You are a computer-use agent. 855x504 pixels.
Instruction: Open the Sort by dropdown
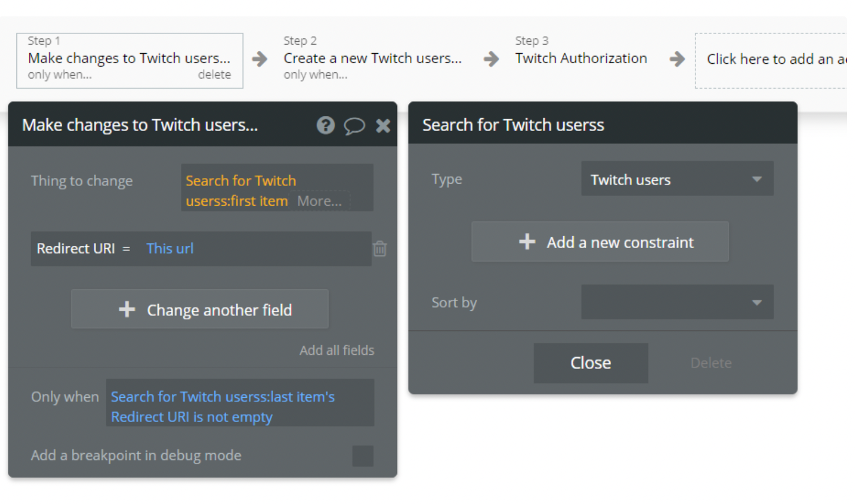click(677, 302)
